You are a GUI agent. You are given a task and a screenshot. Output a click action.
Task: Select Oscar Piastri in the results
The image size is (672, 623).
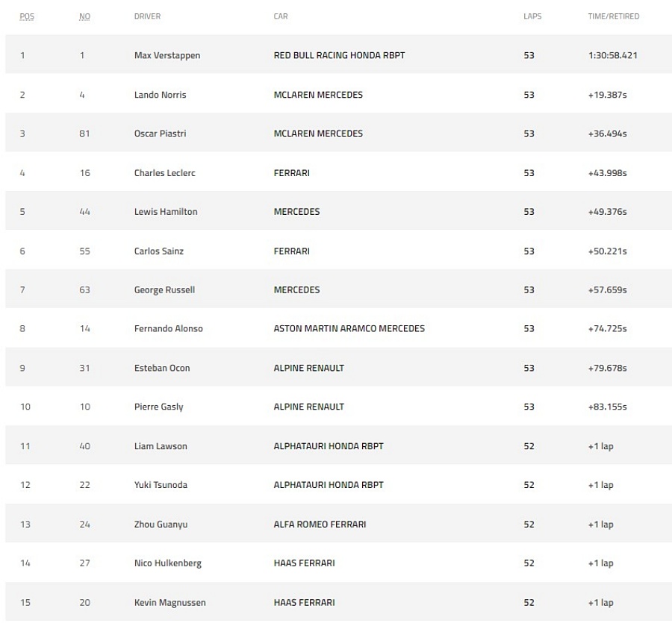[x=161, y=134]
